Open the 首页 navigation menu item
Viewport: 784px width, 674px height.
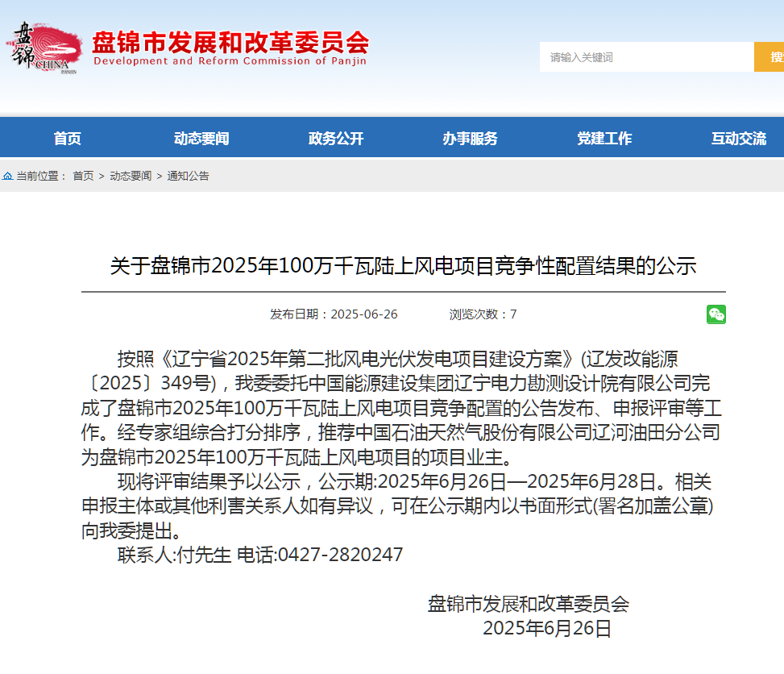(x=68, y=139)
